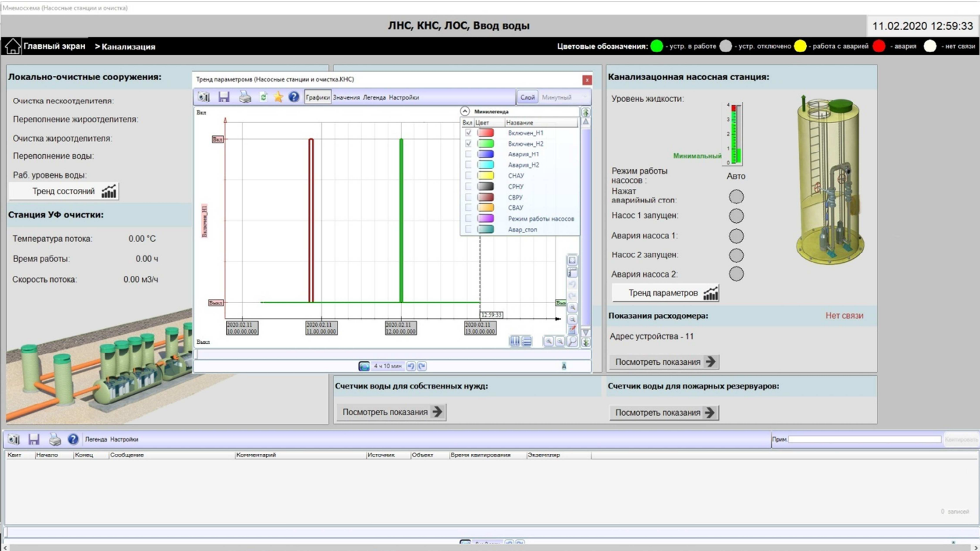Uncheck the Включен_Н1 series checkbox
The width and height of the screenshot is (980, 551).
coord(468,133)
